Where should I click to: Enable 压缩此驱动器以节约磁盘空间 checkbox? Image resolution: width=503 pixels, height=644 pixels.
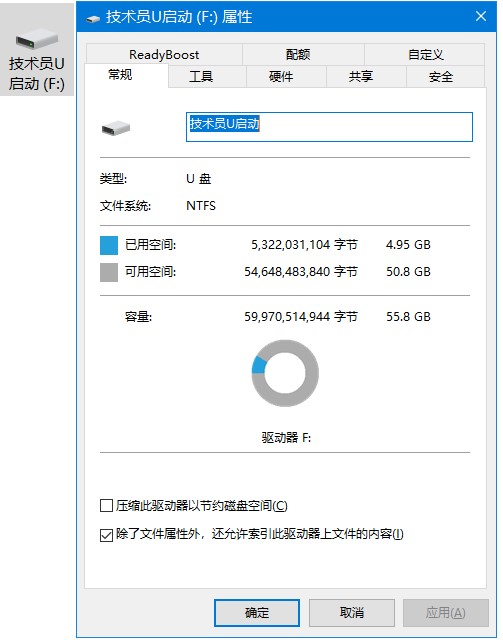(106, 506)
